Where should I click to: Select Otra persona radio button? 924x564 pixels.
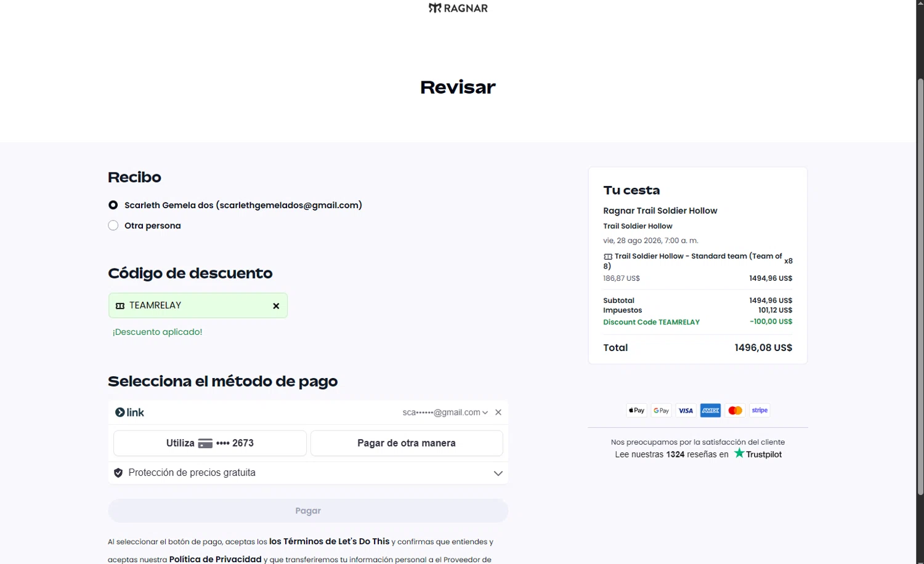coord(113,225)
